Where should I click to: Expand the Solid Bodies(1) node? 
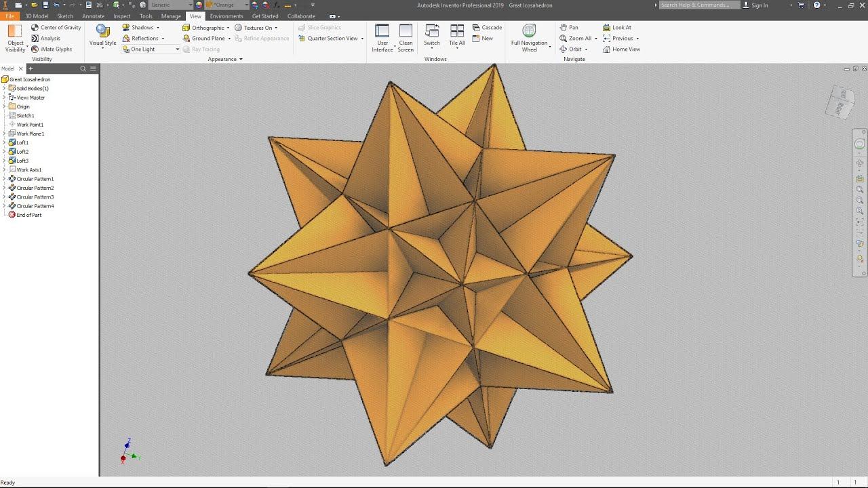point(4,88)
